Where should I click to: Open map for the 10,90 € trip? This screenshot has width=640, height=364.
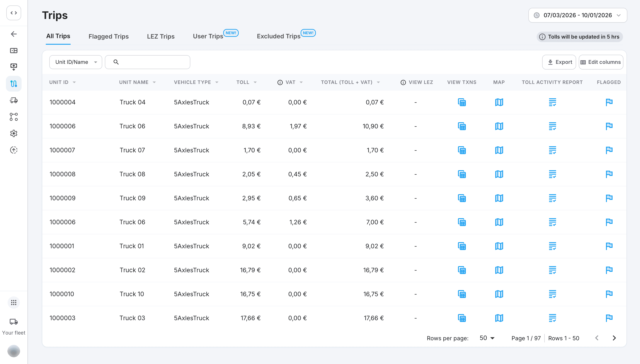click(x=499, y=126)
